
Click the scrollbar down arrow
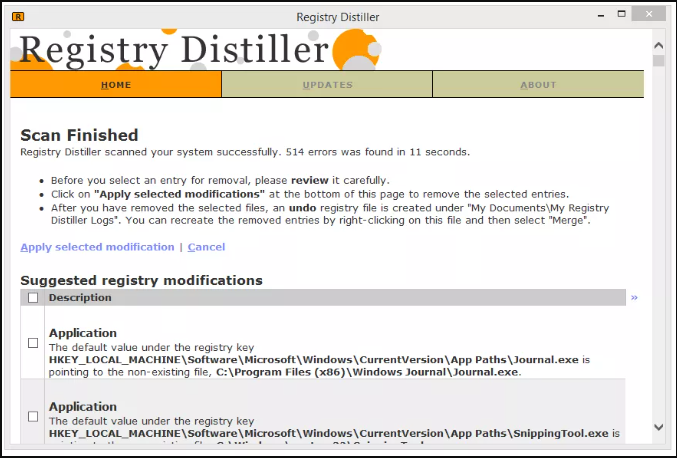pos(658,427)
